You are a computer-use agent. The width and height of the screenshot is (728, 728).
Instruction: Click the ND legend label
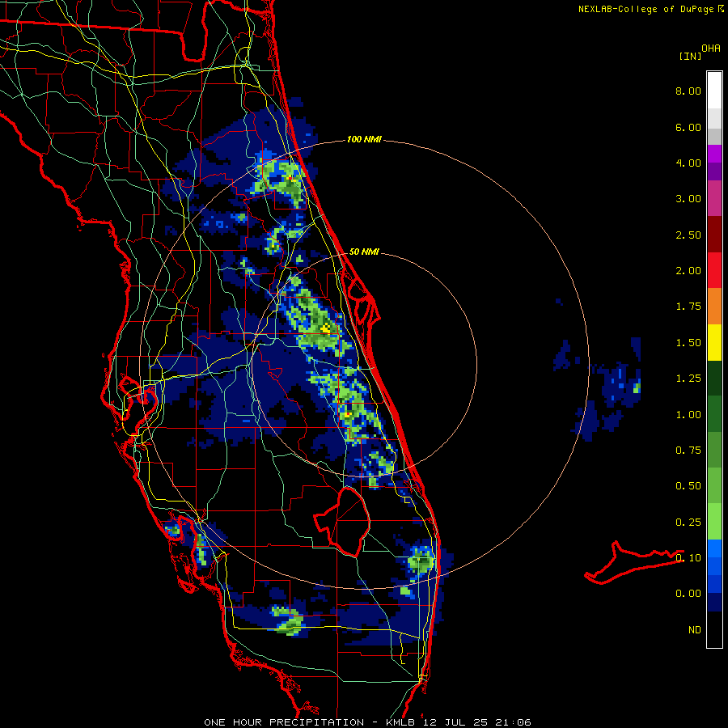coord(695,630)
